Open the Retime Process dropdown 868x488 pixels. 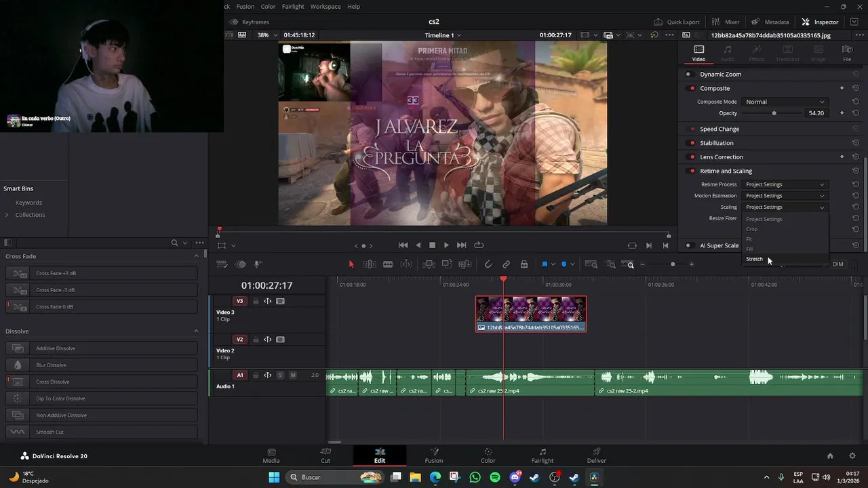coord(785,184)
